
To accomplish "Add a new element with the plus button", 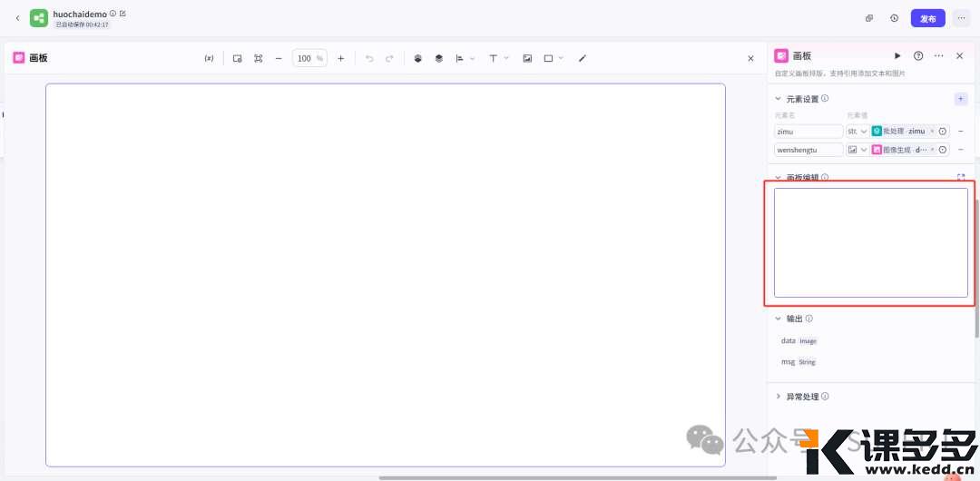I will [961, 99].
